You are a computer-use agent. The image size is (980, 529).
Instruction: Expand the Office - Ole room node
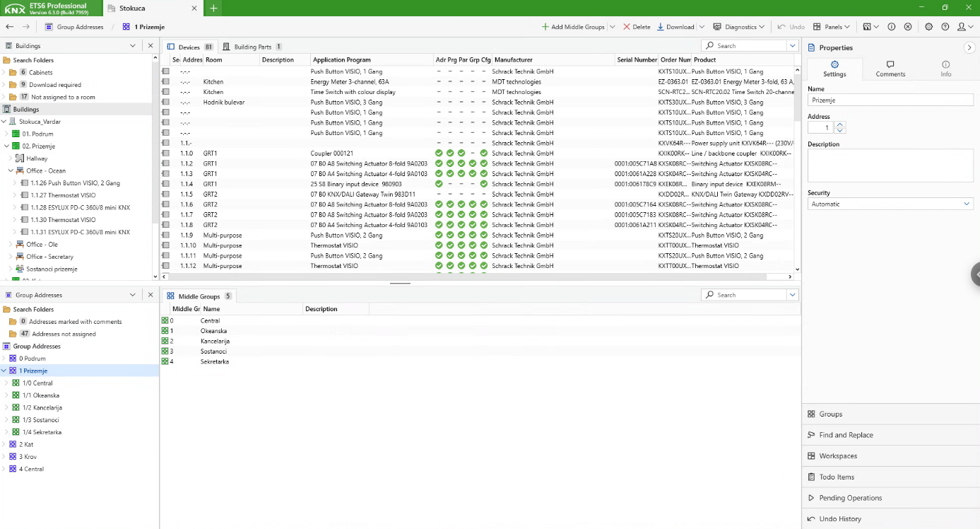point(11,245)
